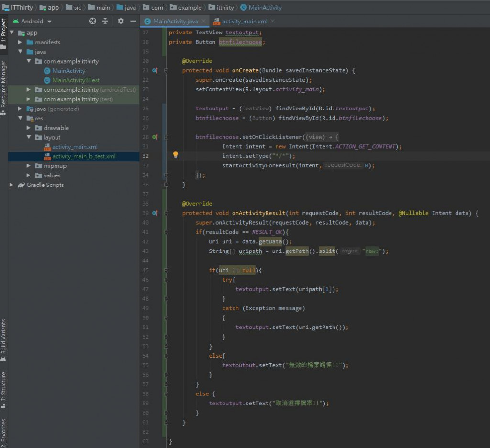Switch to the activity_main.xml editor tab
This screenshot has width=490, height=448.
(244, 22)
